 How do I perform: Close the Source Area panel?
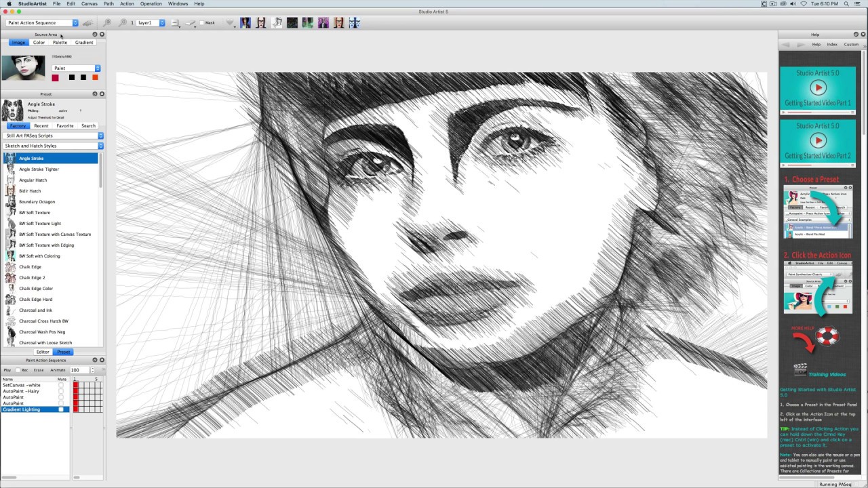(102, 35)
